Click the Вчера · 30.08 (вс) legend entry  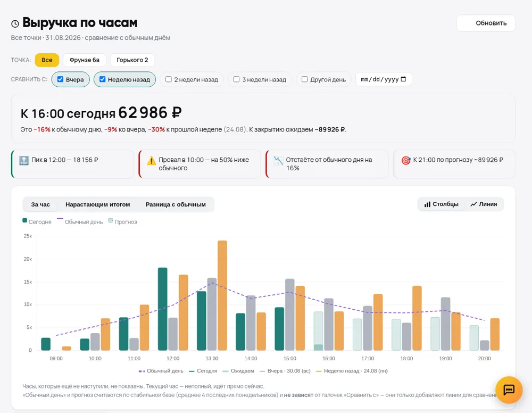pyautogui.click(x=285, y=371)
